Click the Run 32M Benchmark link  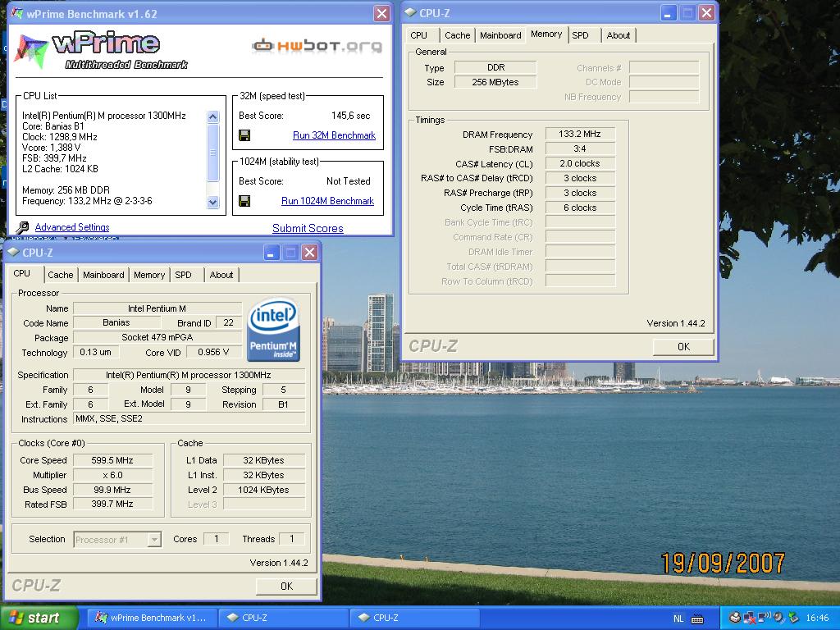335,135
